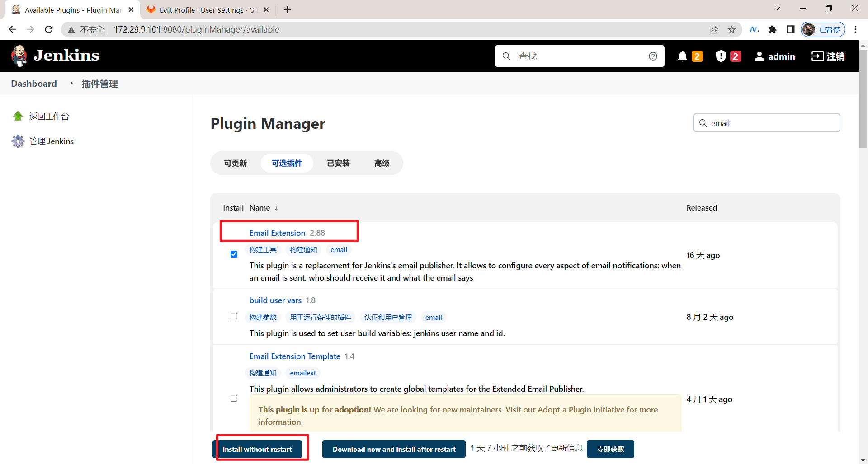The width and height of the screenshot is (868, 464).
Task: Click email tag under build user vars
Action: click(434, 318)
